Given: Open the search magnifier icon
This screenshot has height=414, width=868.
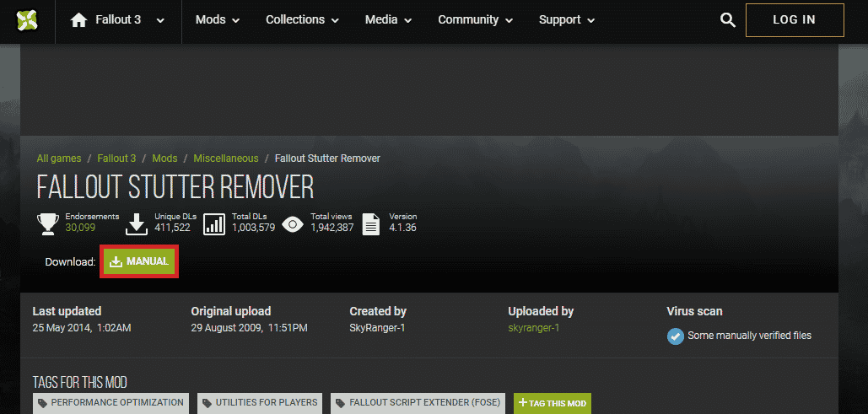Looking at the screenshot, I should (x=727, y=20).
